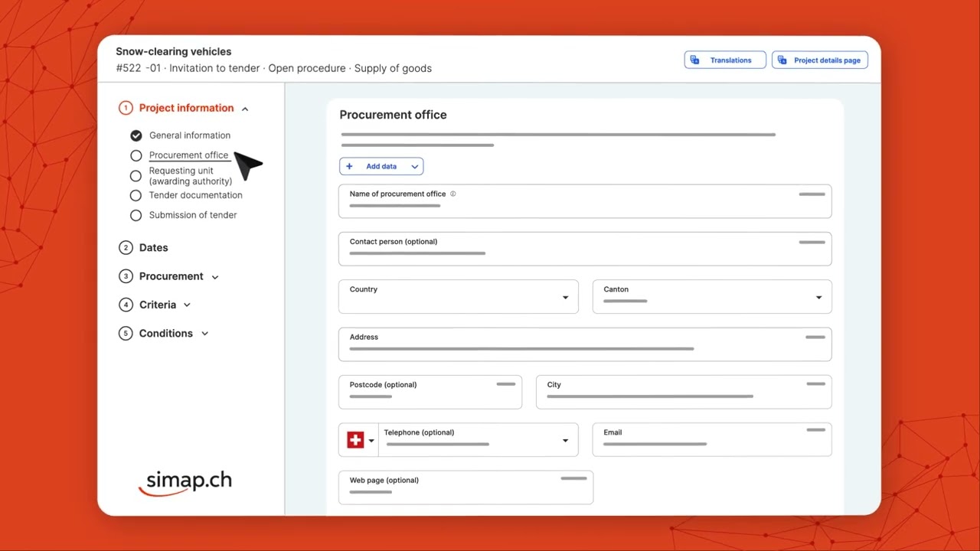Open Procurement office in sidebar

[x=188, y=155]
